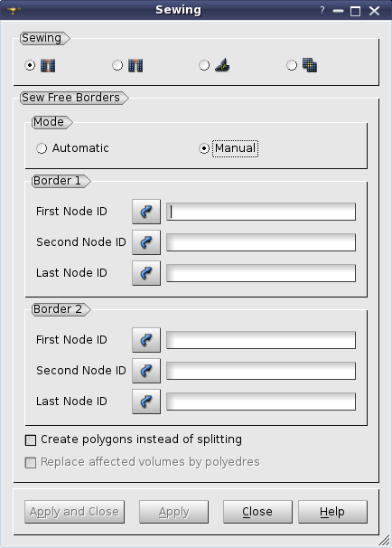392x548 pixels.
Task: Click Border 2 Last Node ID selection arrow
Action: tap(146, 402)
